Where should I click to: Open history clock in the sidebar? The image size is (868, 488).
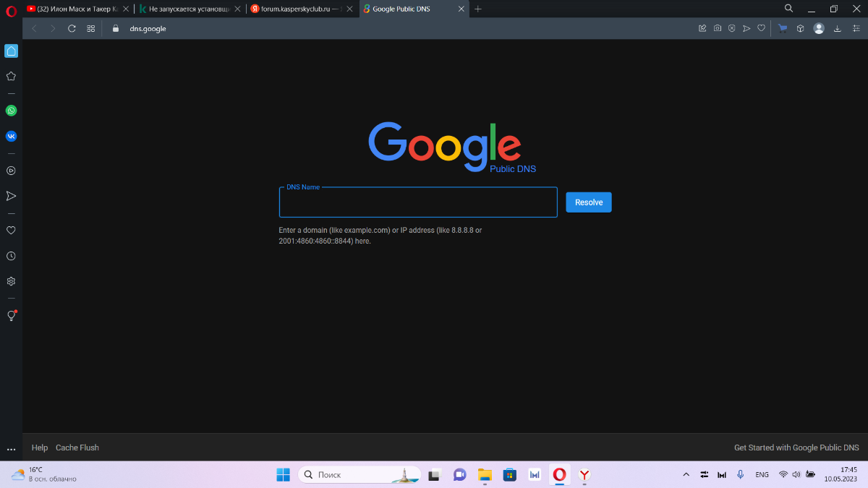coord(11,256)
